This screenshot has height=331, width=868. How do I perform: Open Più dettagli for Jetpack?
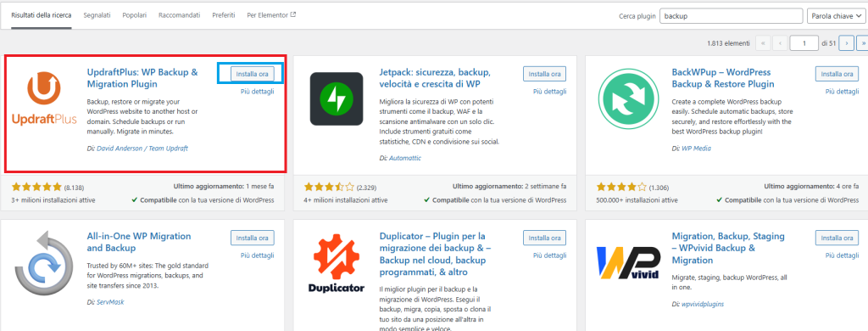[549, 92]
